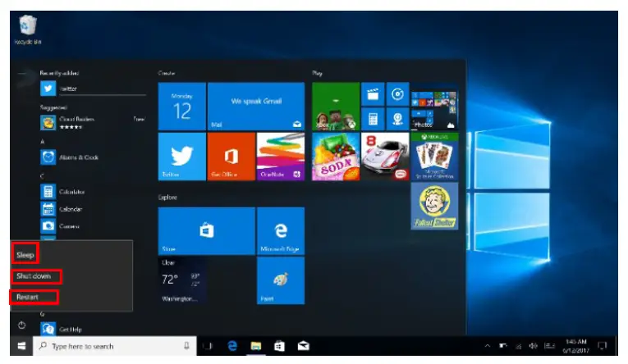Screen dimensions: 628x364
Task: Open the clock and date in taskbar
Action: 576,346
